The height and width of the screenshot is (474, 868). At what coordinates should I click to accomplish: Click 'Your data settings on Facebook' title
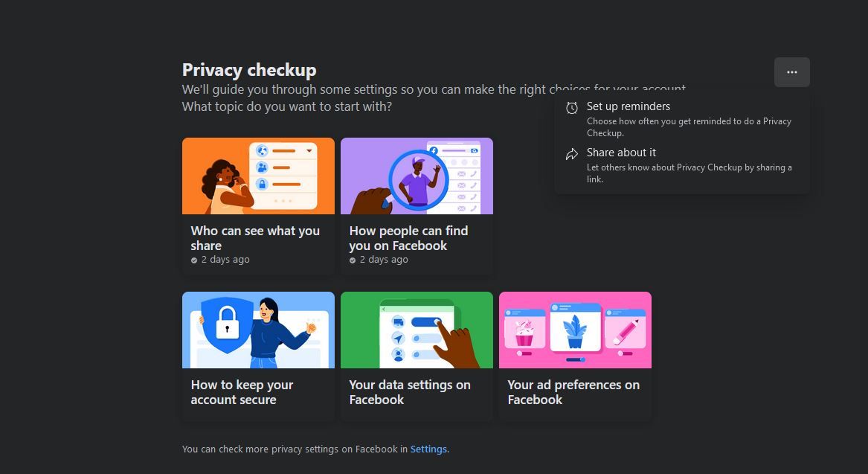click(410, 392)
